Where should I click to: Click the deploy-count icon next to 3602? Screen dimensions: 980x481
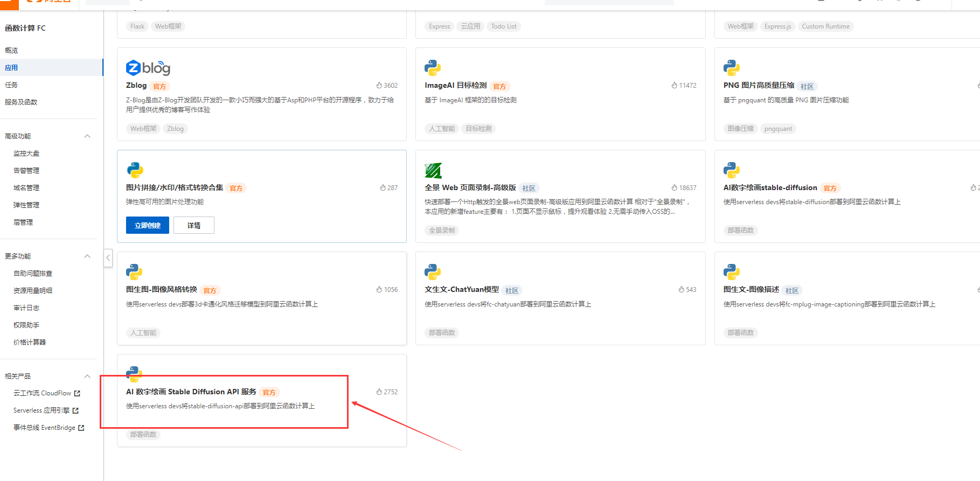[379, 85]
